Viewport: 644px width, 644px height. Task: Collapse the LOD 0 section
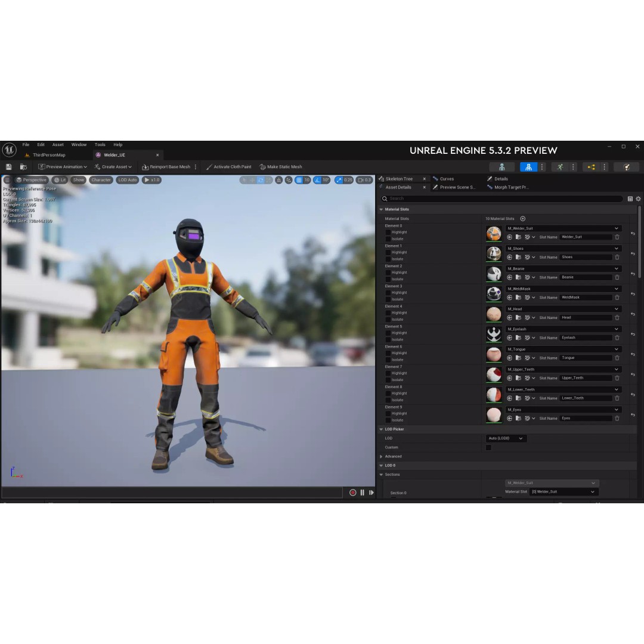tap(381, 465)
